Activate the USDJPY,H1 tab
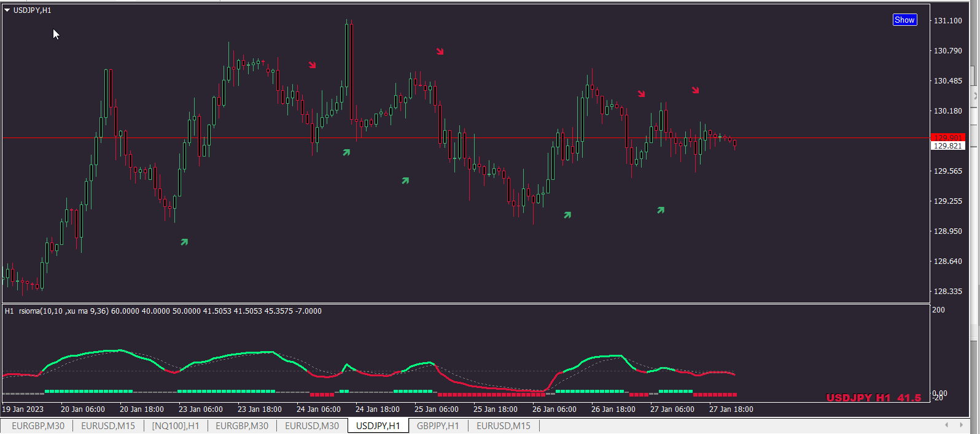Image resolution: width=980 pixels, height=434 pixels. [x=378, y=425]
